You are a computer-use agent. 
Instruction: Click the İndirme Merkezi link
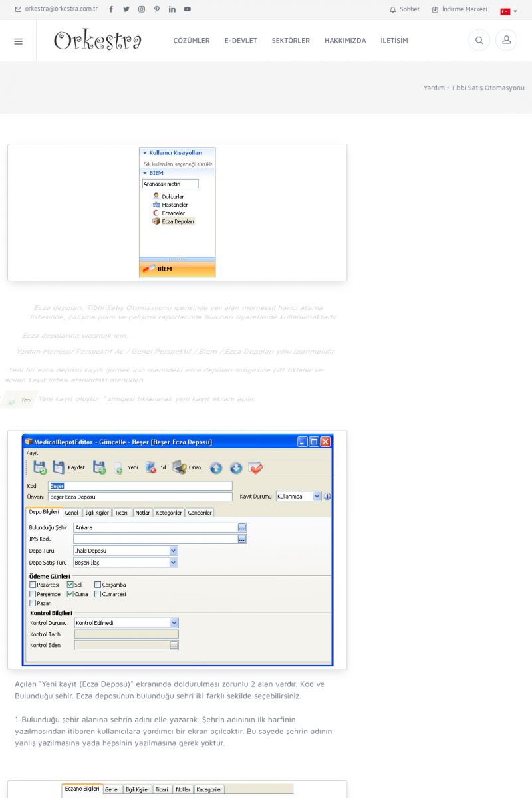point(460,9)
